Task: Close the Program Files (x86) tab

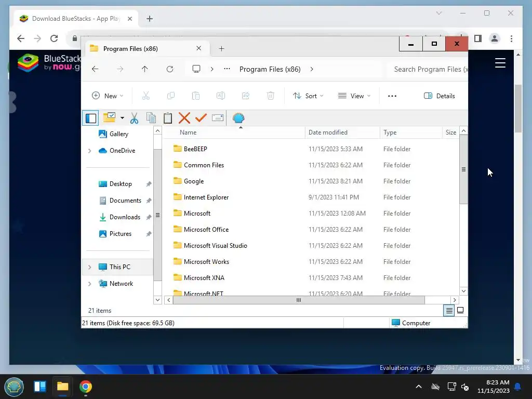Action: tap(199, 48)
